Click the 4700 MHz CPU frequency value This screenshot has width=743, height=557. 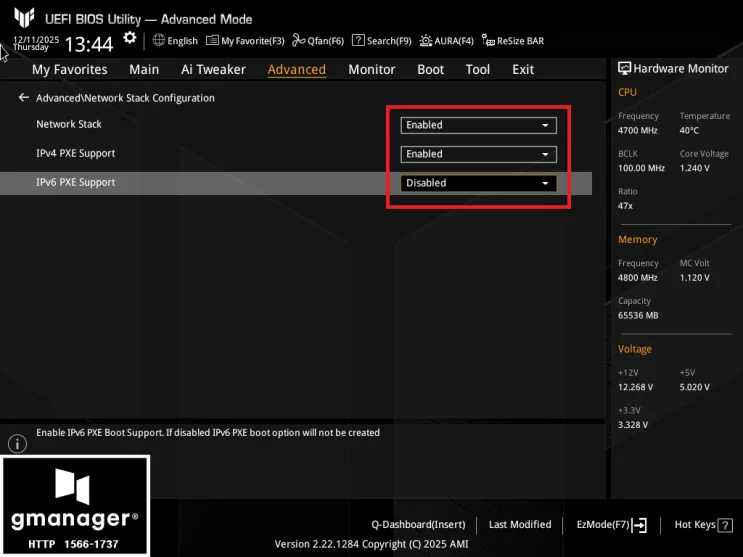[x=637, y=130]
